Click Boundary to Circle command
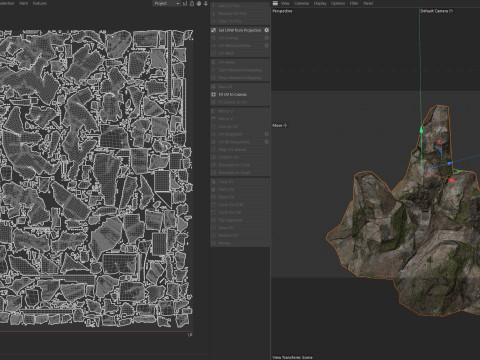The height and width of the screenshot is (360, 480). click(240, 165)
